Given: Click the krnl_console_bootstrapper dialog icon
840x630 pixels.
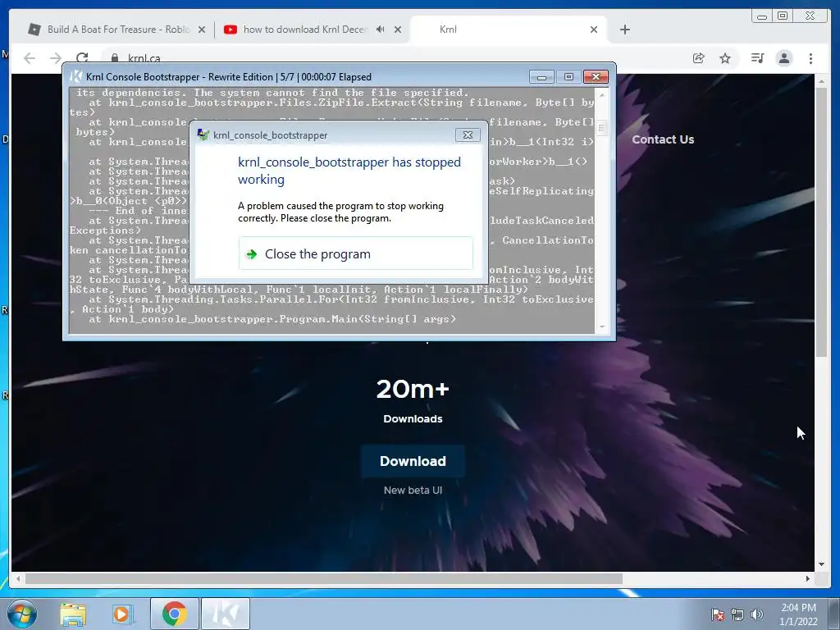Looking at the screenshot, I should click(x=203, y=135).
